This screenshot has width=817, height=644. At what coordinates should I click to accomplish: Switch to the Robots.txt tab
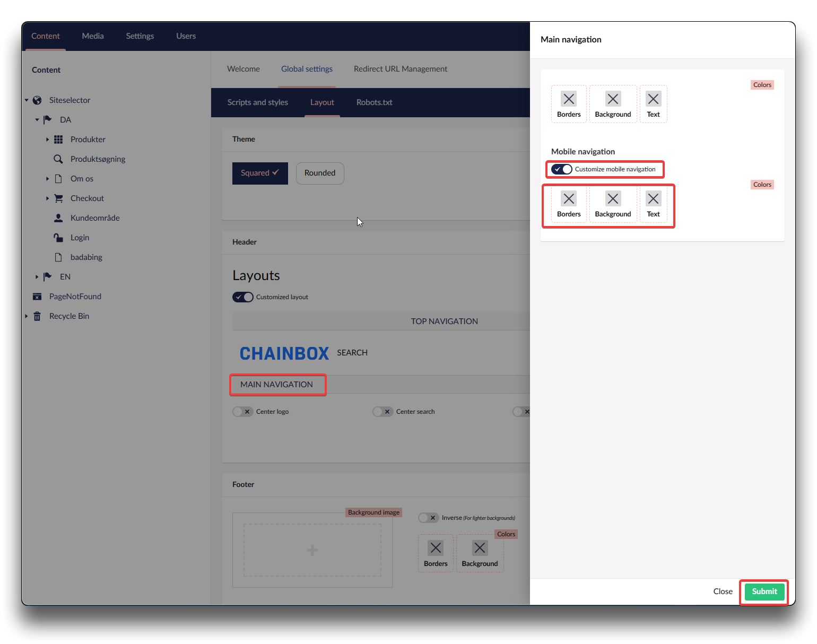tap(374, 102)
